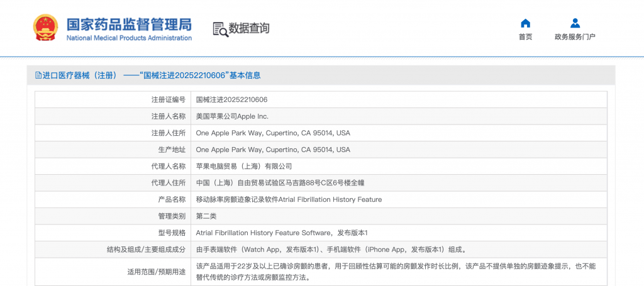Select address value in 注册人住所 row
The image size is (644, 286).
[x=273, y=133]
